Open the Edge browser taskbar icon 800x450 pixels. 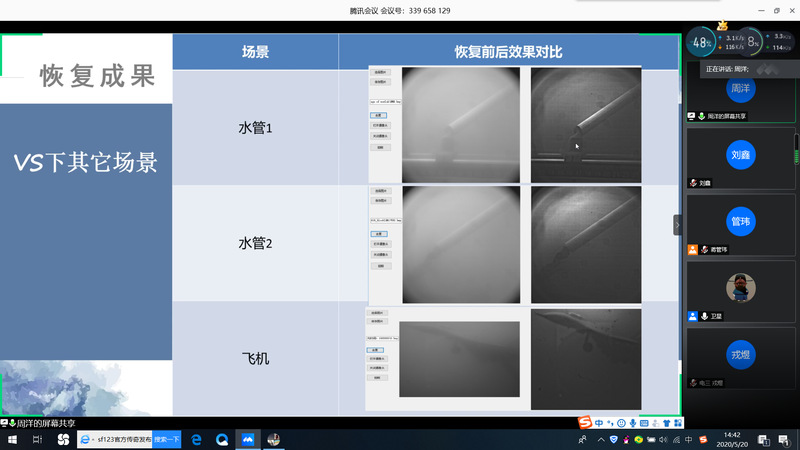(x=196, y=439)
